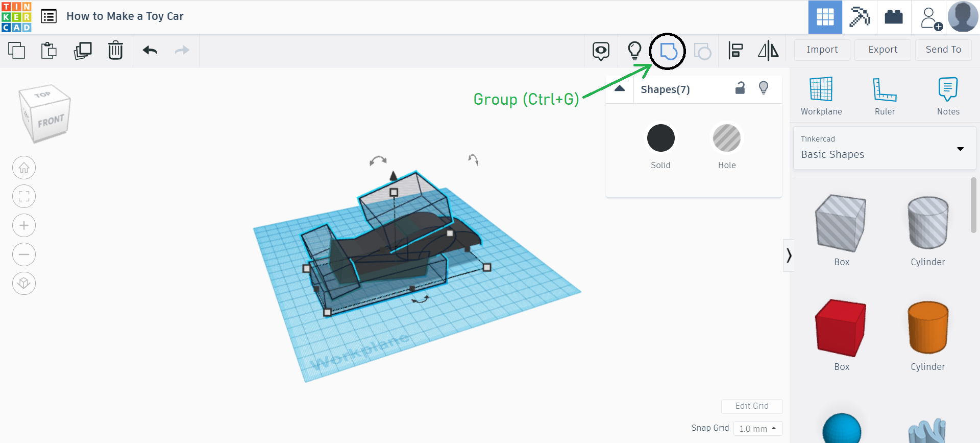
Task: Select the Ruler tool
Action: point(885,96)
